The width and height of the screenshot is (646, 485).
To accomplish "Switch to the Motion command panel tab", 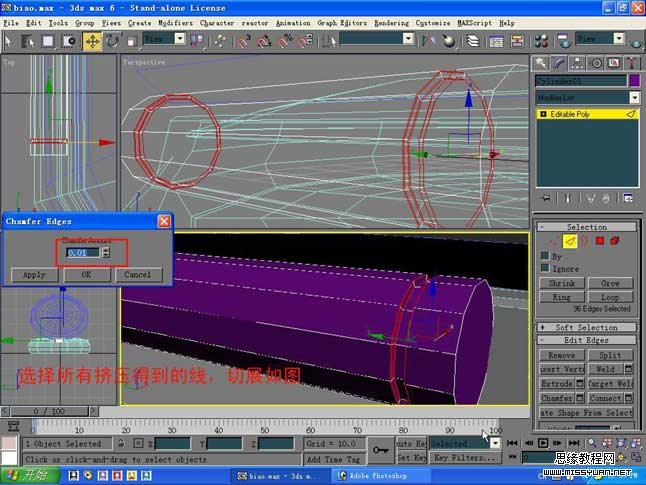I will pyautogui.click(x=596, y=63).
